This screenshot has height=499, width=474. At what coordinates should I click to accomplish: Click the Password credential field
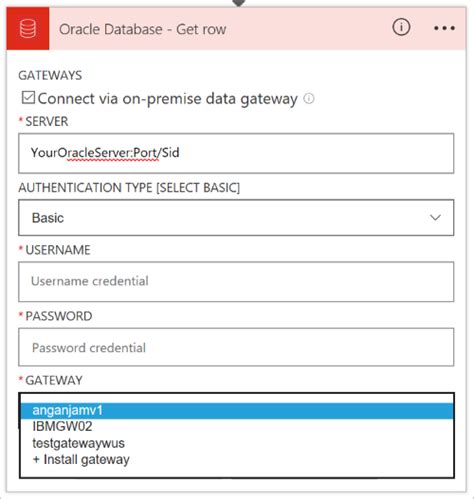(x=236, y=347)
